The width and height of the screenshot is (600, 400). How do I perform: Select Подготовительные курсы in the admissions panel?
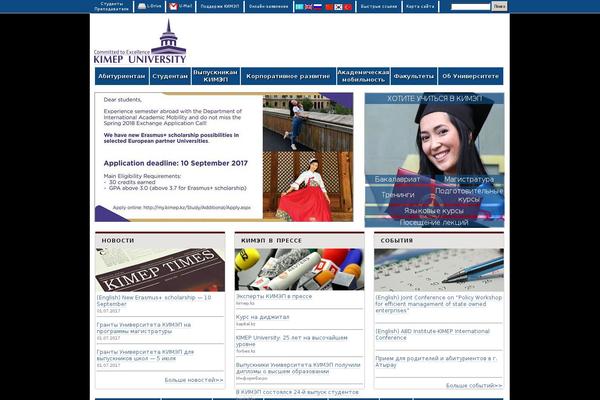point(469,195)
